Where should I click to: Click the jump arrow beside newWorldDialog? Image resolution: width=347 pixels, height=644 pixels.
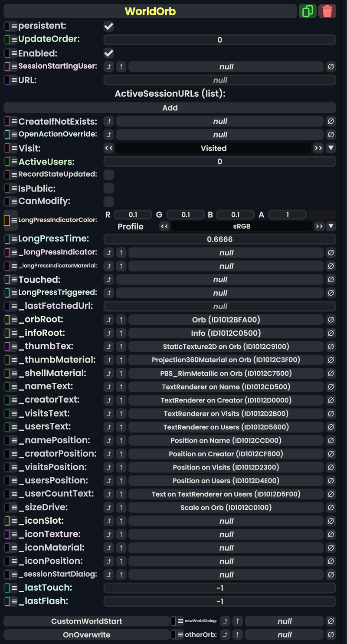225,621
